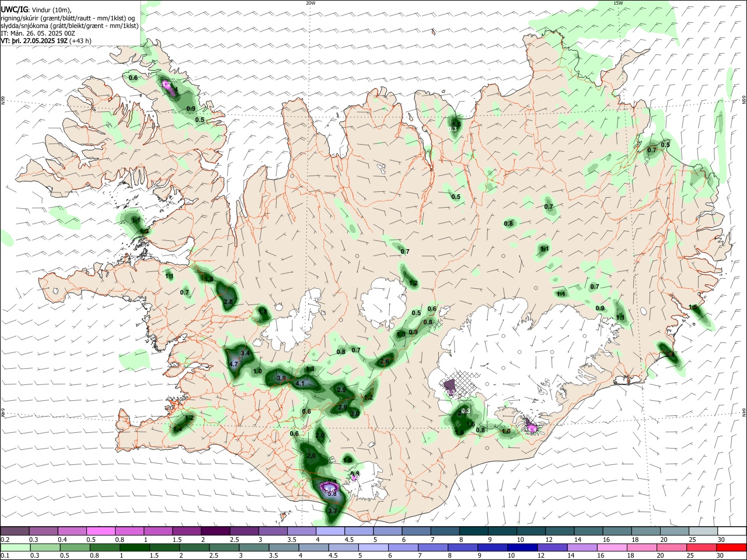This screenshot has width=747, height=560.
Task: Pick the light grey swatch at 25, upper scale
Action: 703,531
